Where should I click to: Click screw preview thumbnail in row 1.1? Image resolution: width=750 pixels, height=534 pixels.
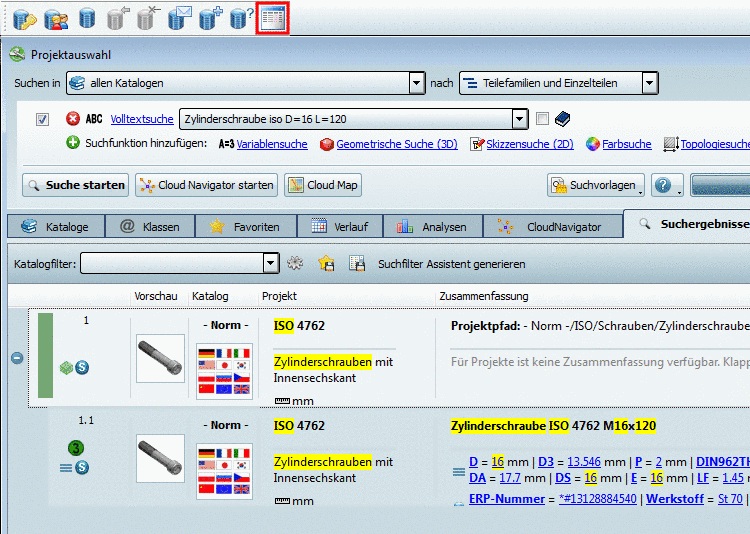pos(160,458)
